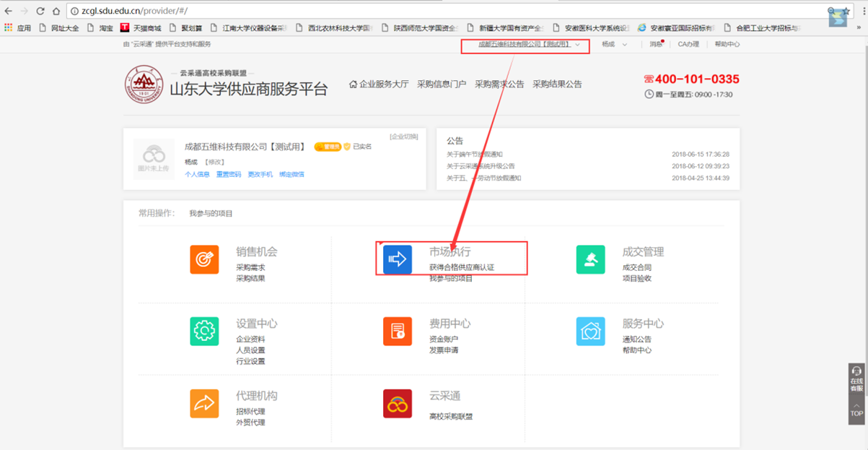
Task: Click the 关于云采通系统升级公告 notice
Action: tap(481, 166)
